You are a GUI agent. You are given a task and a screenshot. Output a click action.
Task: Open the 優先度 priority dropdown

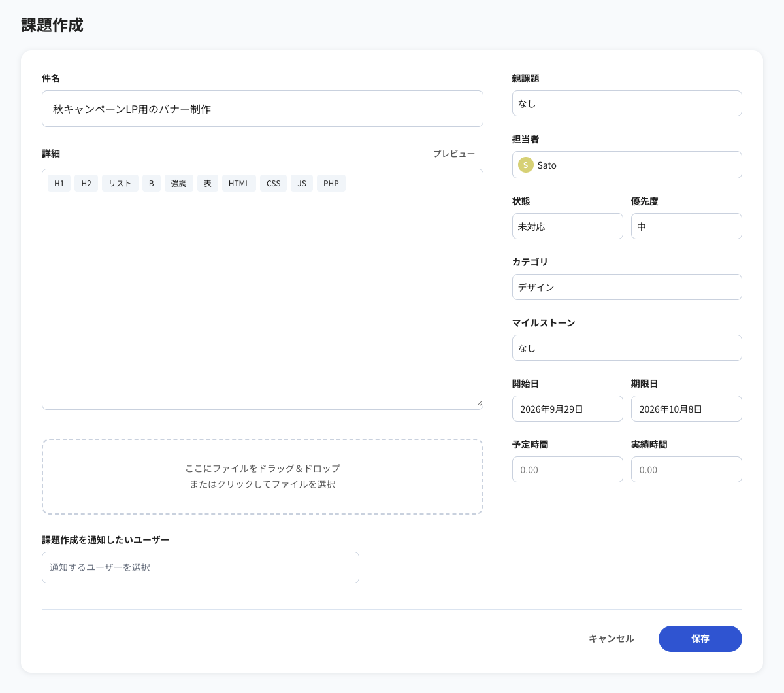(x=687, y=226)
